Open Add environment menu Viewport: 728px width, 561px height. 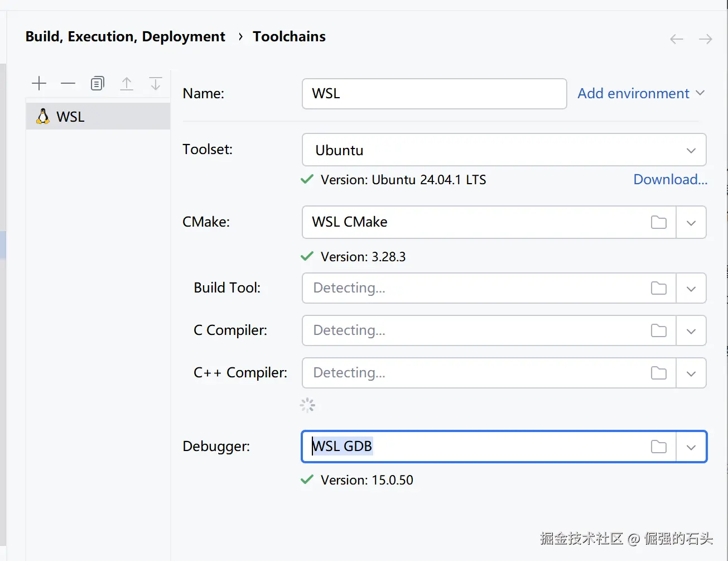640,93
